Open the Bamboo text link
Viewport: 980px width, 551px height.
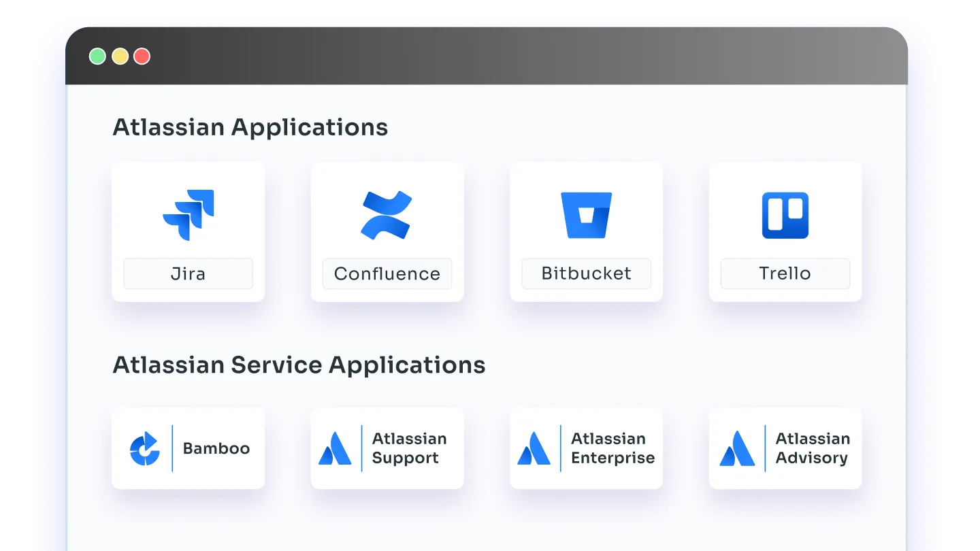pyautogui.click(x=216, y=449)
